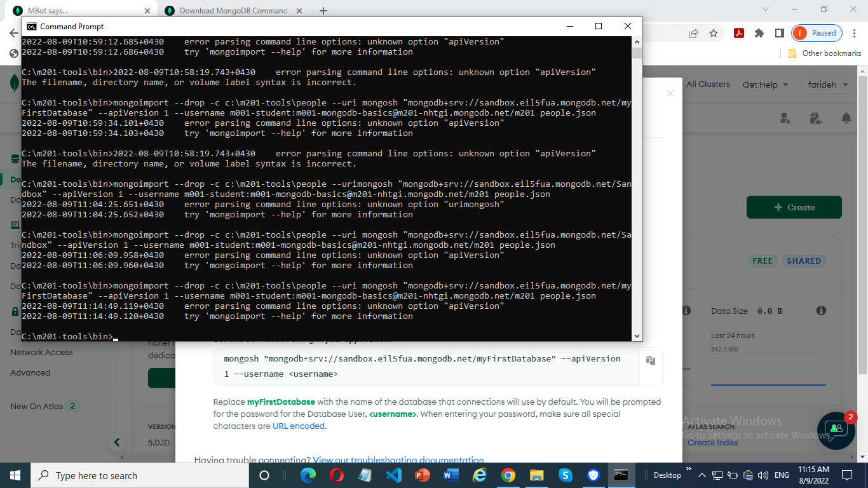Open the farideh account dropdown
This screenshot has width=868, height=488.
[827, 84]
